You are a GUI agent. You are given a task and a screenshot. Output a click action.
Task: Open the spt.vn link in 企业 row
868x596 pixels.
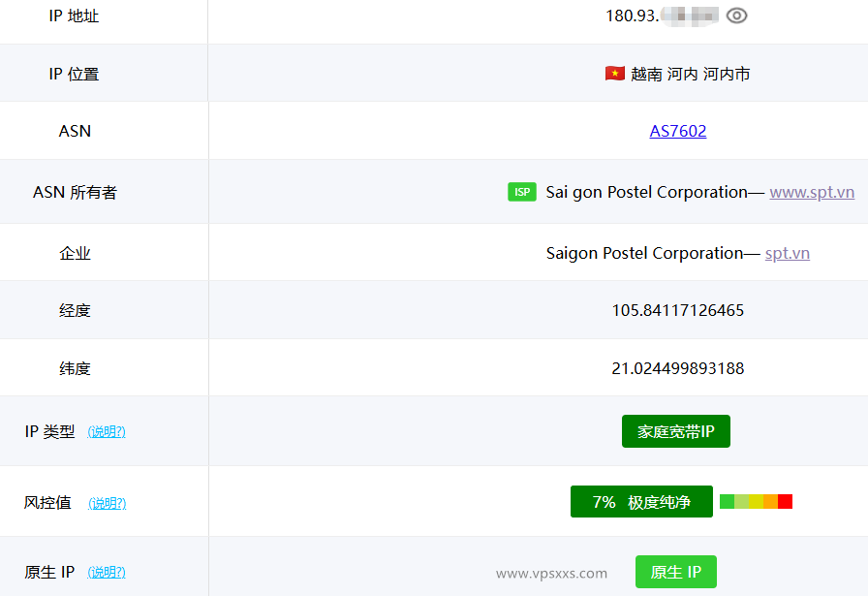pyautogui.click(x=787, y=253)
